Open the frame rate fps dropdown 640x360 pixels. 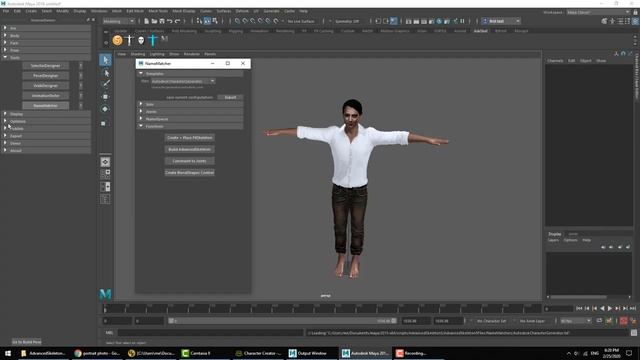576,321
